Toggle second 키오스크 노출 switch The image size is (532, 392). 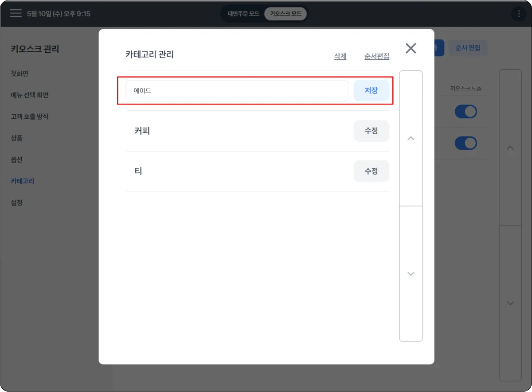[465, 143]
